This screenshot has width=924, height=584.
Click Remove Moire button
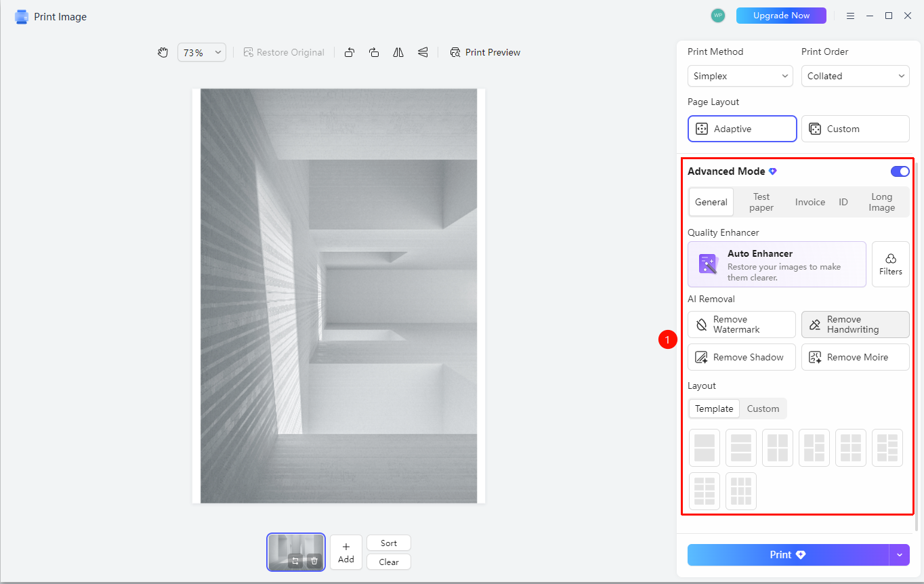[x=856, y=357]
